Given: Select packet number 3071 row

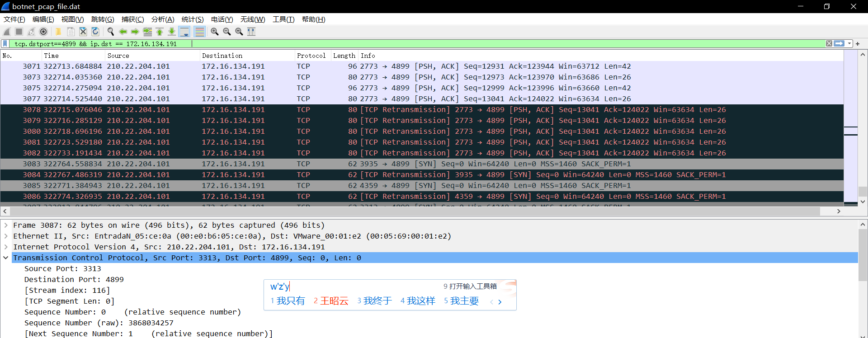Looking at the screenshot, I should pos(422,66).
